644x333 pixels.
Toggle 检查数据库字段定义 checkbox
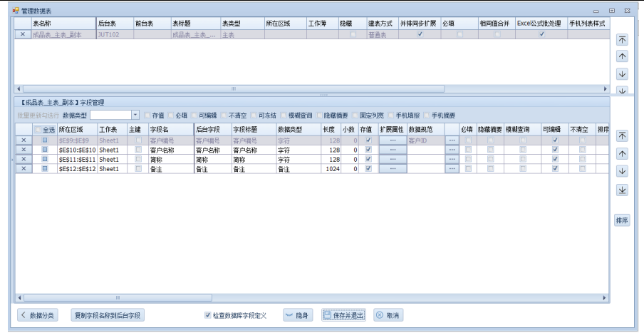pyautogui.click(x=207, y=315)
